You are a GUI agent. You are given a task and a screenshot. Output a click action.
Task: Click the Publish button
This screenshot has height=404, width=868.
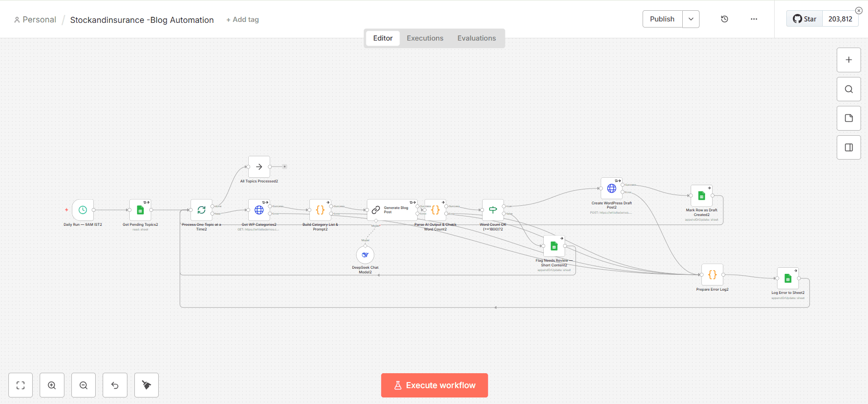[x=662, y=19]
